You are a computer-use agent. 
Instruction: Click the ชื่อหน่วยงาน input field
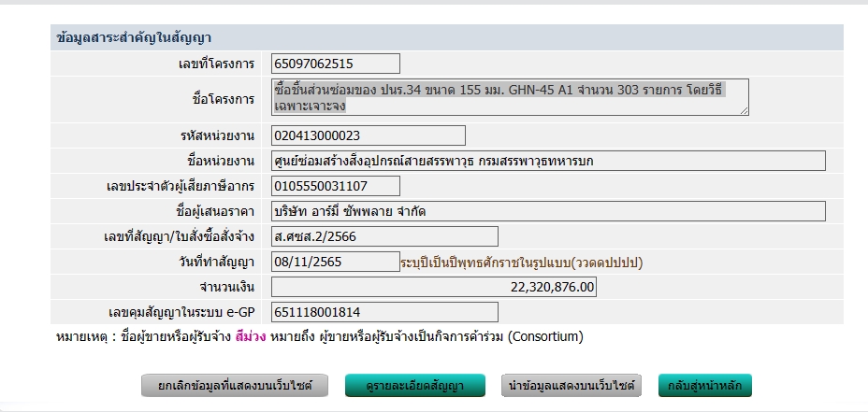(548, 161)
